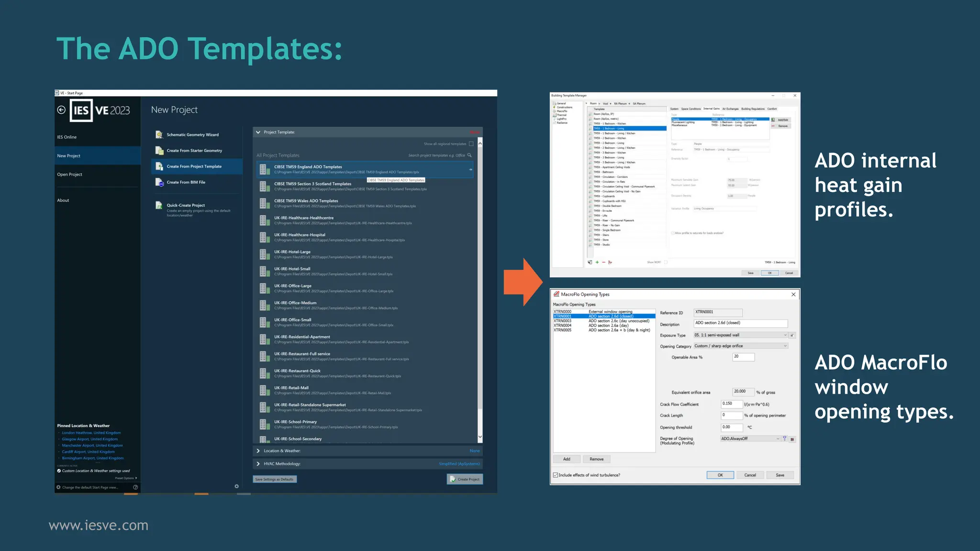The image size is (980, 551).
Task: Click the filter funnel icon beside ADO.AlwaysOff
Action: point(785,439)
